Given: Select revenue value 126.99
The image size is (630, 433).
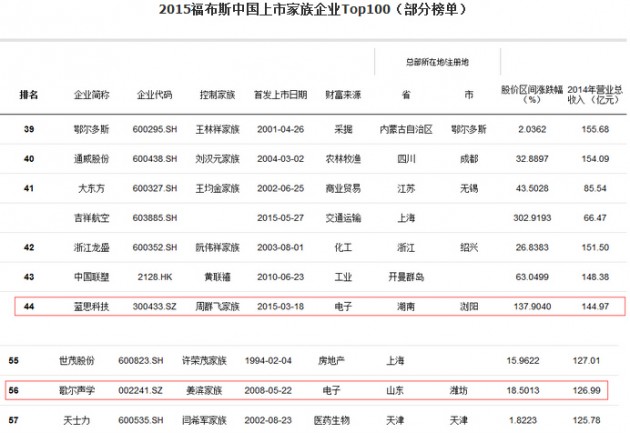Looking at the screenshot, I should tap(586, 390).
